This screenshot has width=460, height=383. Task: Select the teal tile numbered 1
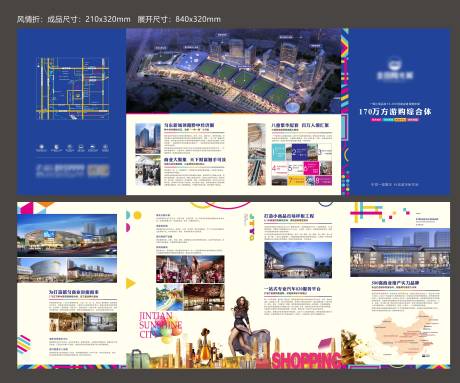[278, 153]
